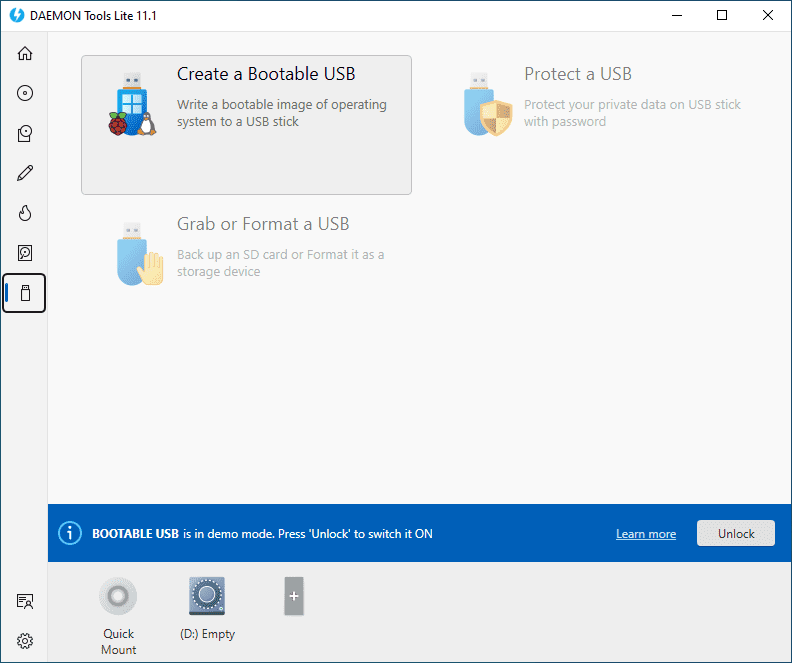Open the Home section in sidebar
The image size is (792, 663).
pos(25,53)
